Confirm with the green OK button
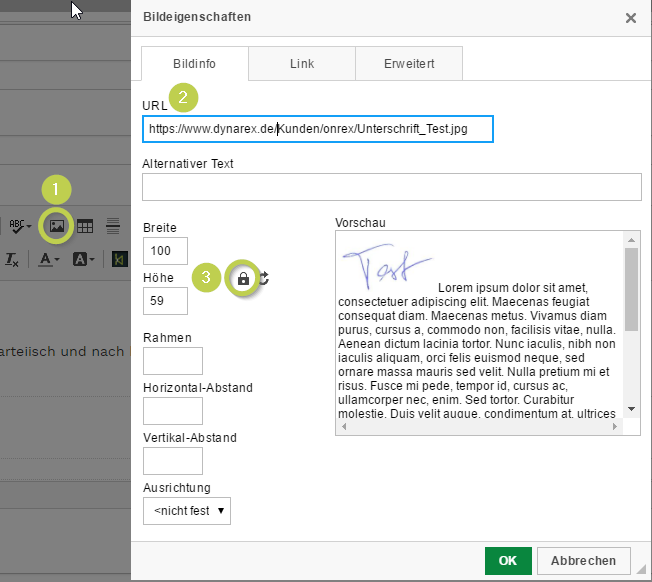This screenshot has height=582, width=652. pyautogui.click(x=508, y=560)
